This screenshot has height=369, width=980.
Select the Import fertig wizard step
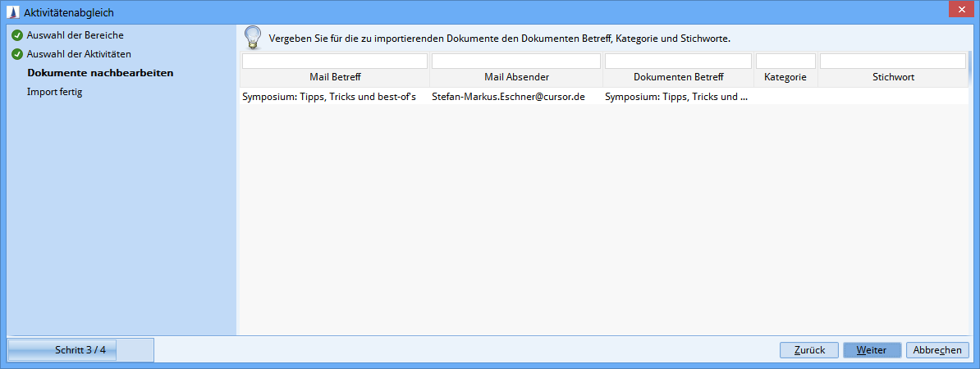coord(54,92)
